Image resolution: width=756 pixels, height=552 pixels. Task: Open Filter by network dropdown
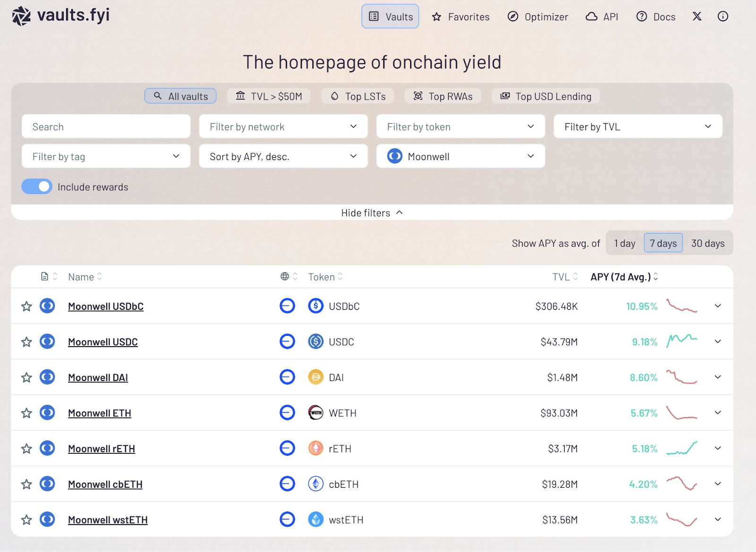click(283, 127)
